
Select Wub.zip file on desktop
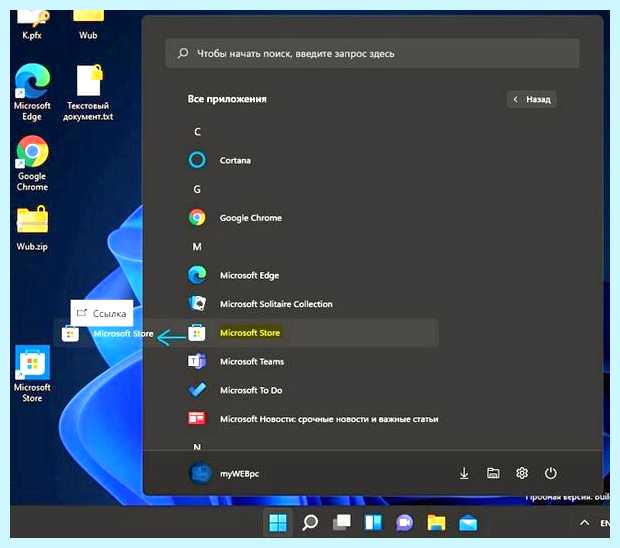(32, 229)
